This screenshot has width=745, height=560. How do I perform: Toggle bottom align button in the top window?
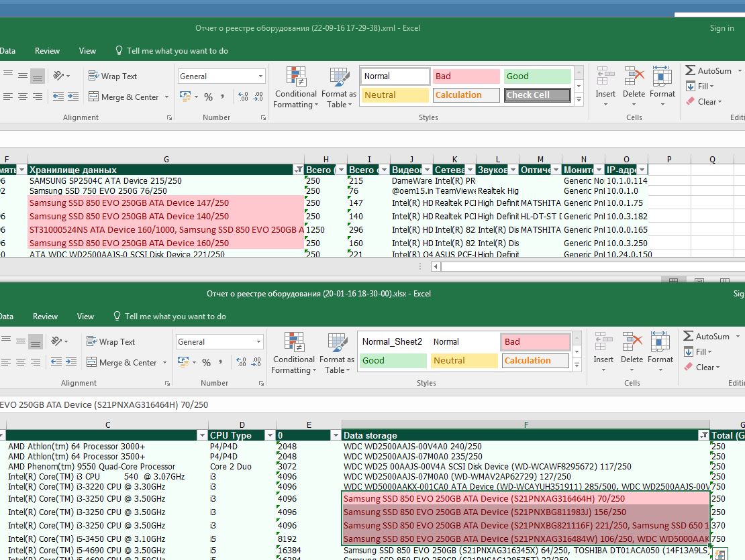pos(38,76)
